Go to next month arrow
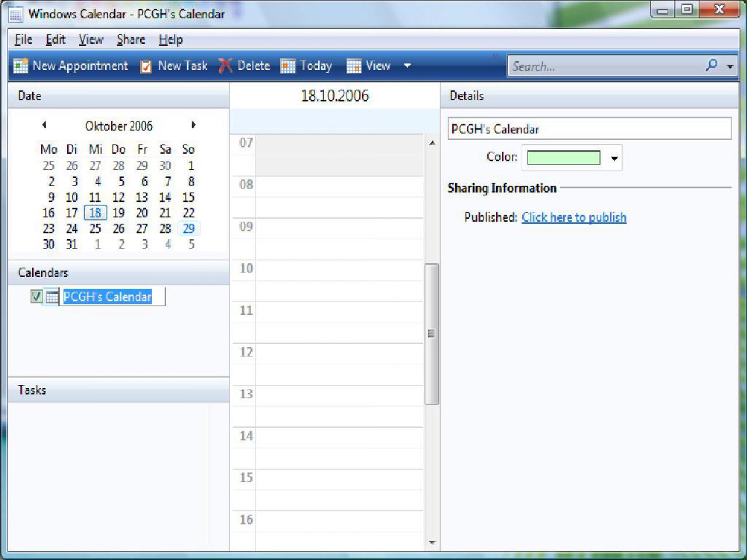Image resolution: width=747 pixels, height=560 pixels. click(193, 125)
